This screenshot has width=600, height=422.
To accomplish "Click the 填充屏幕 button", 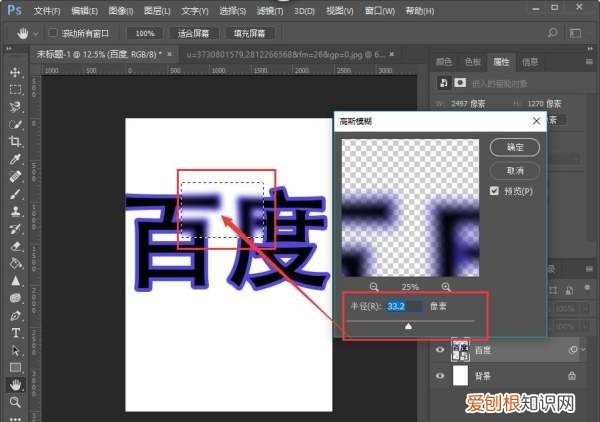I will click(x=249, y=33).
